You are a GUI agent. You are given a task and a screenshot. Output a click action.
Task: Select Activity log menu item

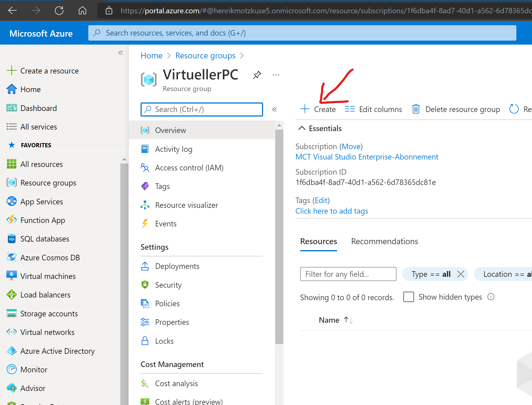pos(173,149)
